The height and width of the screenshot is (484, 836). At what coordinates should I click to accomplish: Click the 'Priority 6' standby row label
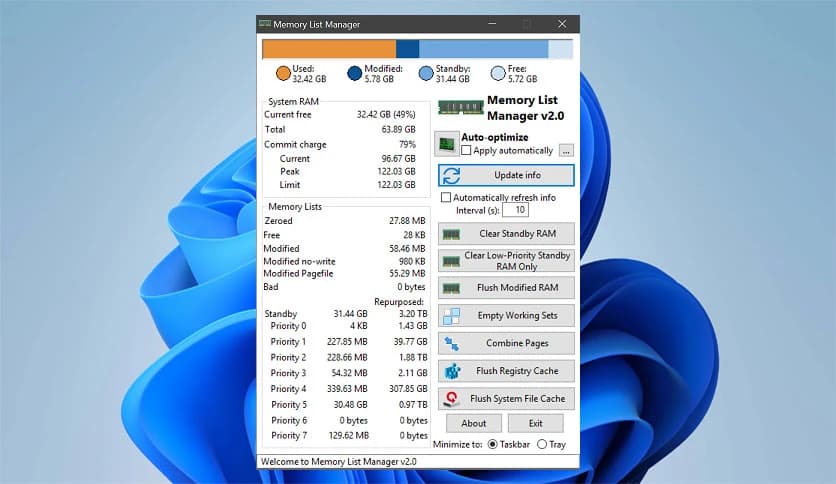(x=289, y=421)
